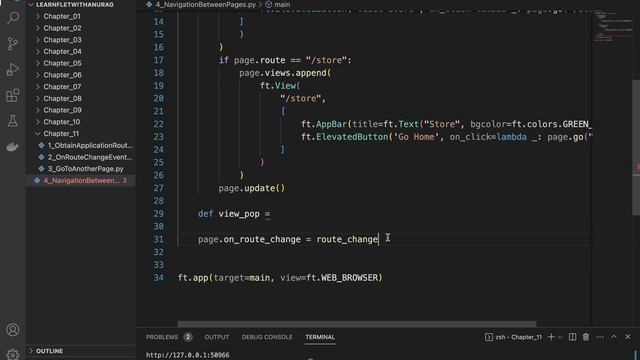This screenshot has height=360, width=640.
Task: Open the Extensions view
Action: (x=13, y=95)
